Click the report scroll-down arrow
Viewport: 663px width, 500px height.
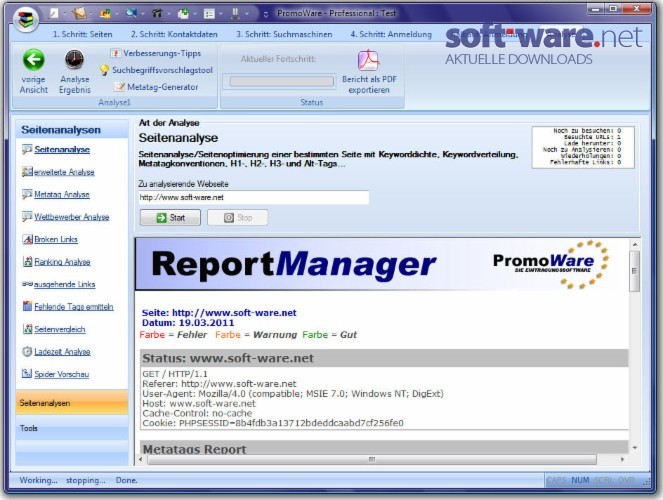pos(635,448)
